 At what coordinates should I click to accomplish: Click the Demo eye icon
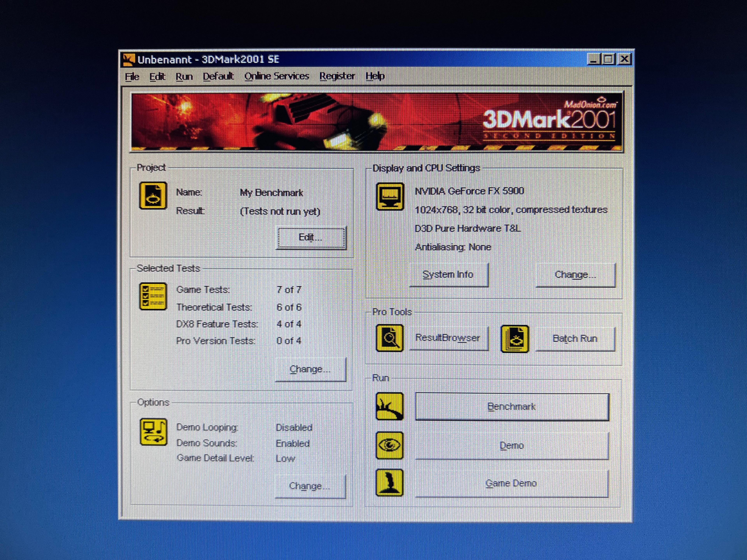[x=390, y=445]
